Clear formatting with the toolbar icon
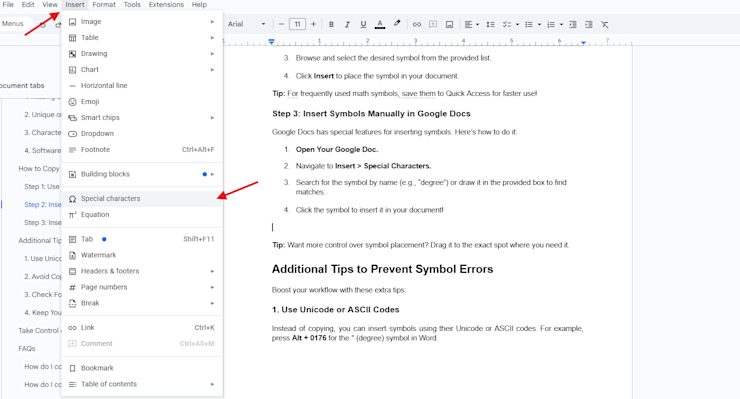This screenshot has width=740, height=399. coord(605,24)
